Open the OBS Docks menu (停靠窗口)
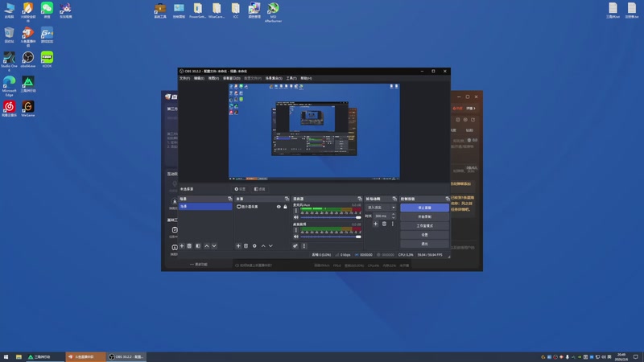Viewport: 644px width, 362px height. coord(231,78)
